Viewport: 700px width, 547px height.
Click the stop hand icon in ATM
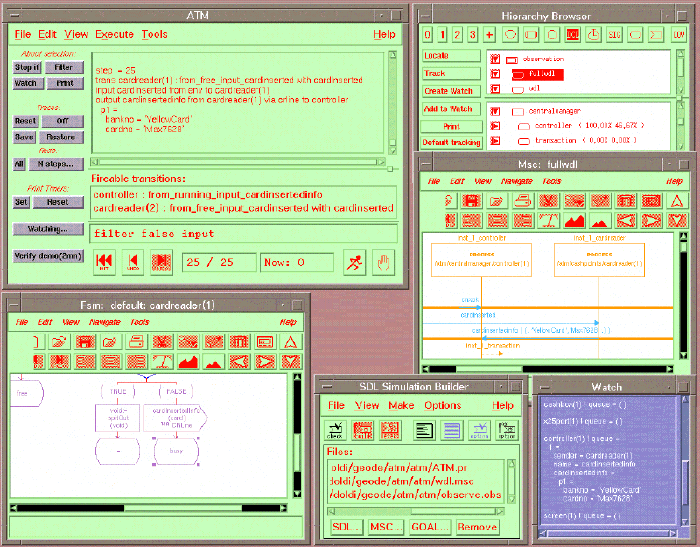point(383,262)
